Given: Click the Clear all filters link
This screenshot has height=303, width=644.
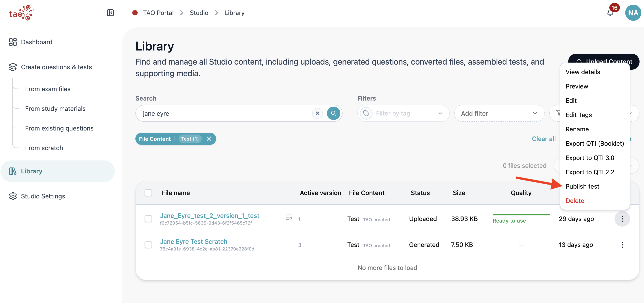Looking at the screenshot, I should [x=543, y=139].
